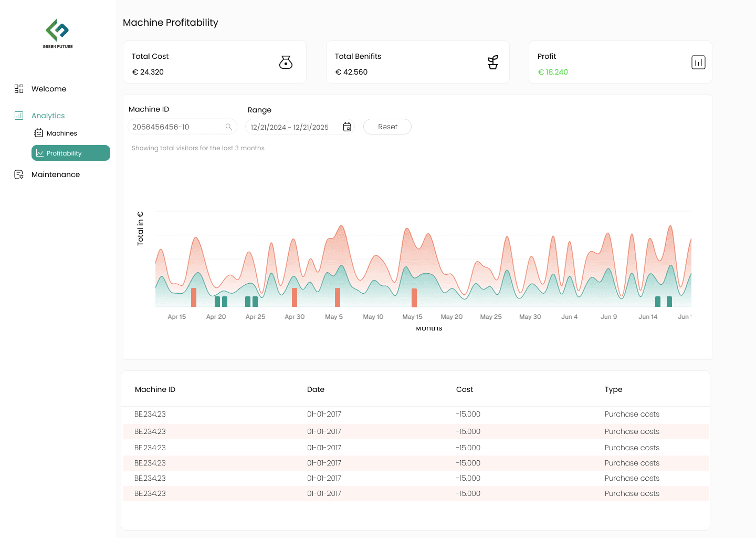This screenshot has height=538, width=756.
Task: Click the plant icon on Total Benifits
Action: click(x=492, y=63)
